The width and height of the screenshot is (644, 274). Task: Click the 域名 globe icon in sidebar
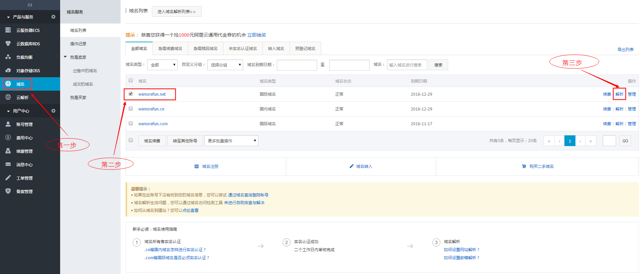[8, 84]
